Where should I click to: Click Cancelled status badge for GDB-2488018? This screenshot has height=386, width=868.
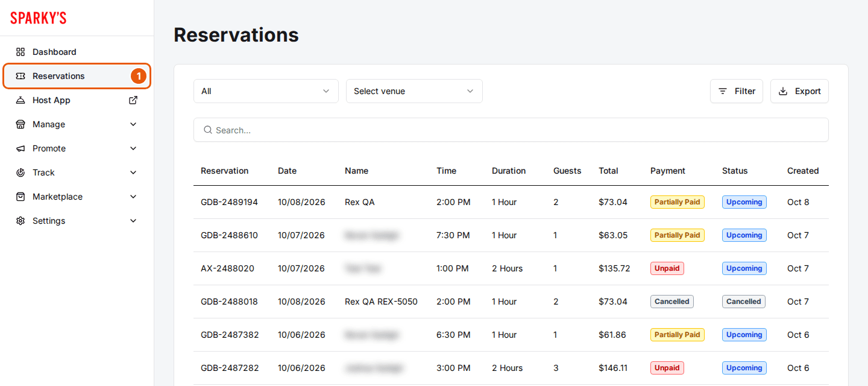click(x=744, y=302)
